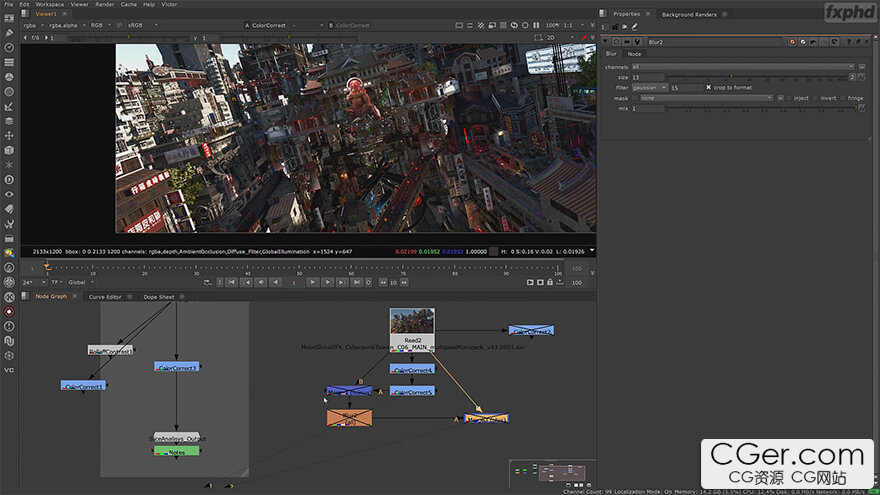Select the ColorCorrect5 node
880x495 pixels.
412,391
